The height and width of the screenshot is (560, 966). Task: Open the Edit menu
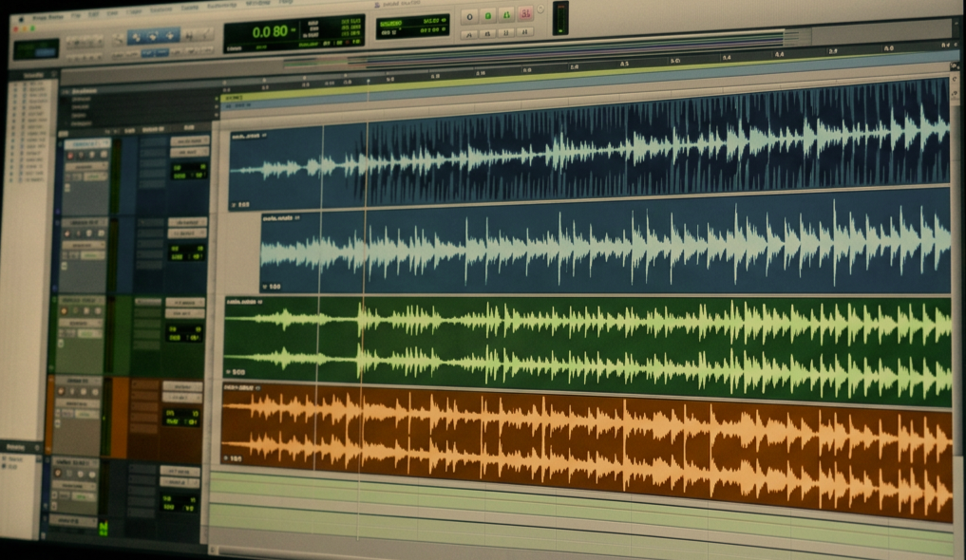pos(94,14)
